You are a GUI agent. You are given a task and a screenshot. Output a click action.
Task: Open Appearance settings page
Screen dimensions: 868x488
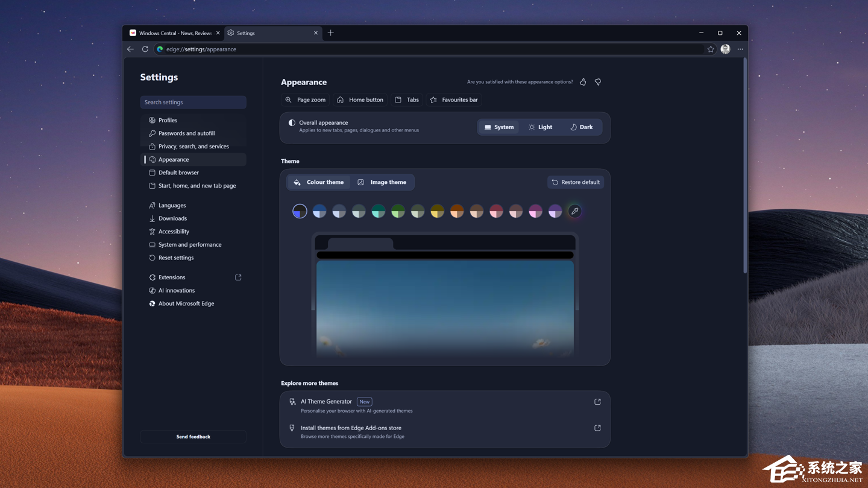[x=193, y=160]
